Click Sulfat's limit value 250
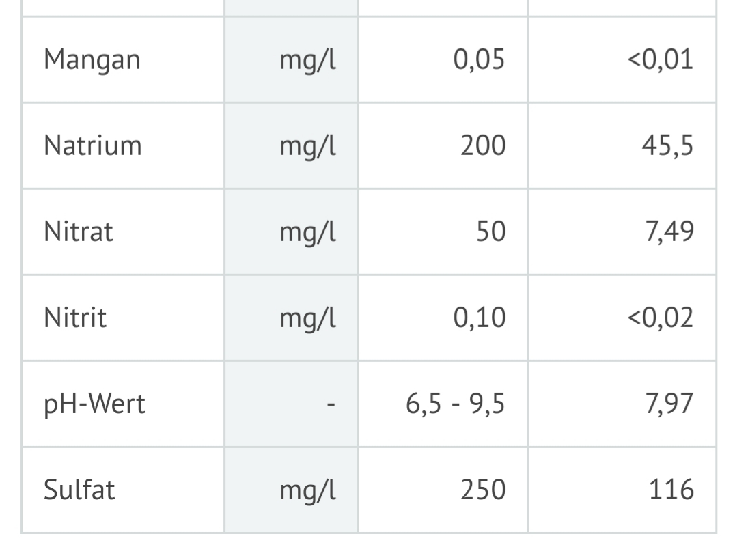735x560 pixels. pyautogui.click(x=483, y=490)
